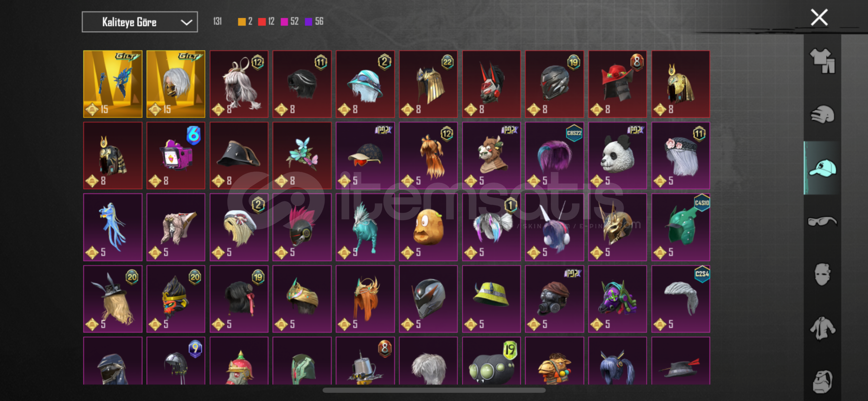
Task: Open the jacket category icon in sidebar
Action: point(822,328)
